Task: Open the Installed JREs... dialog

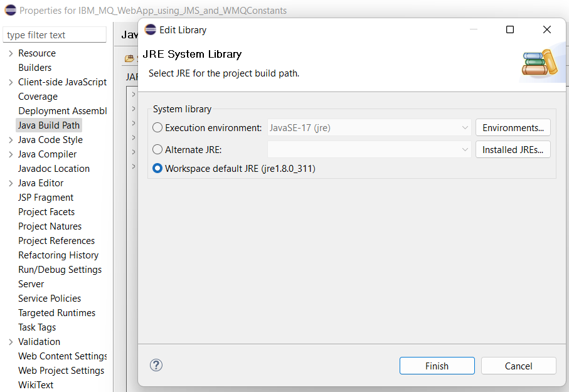Action: point(513,149)
